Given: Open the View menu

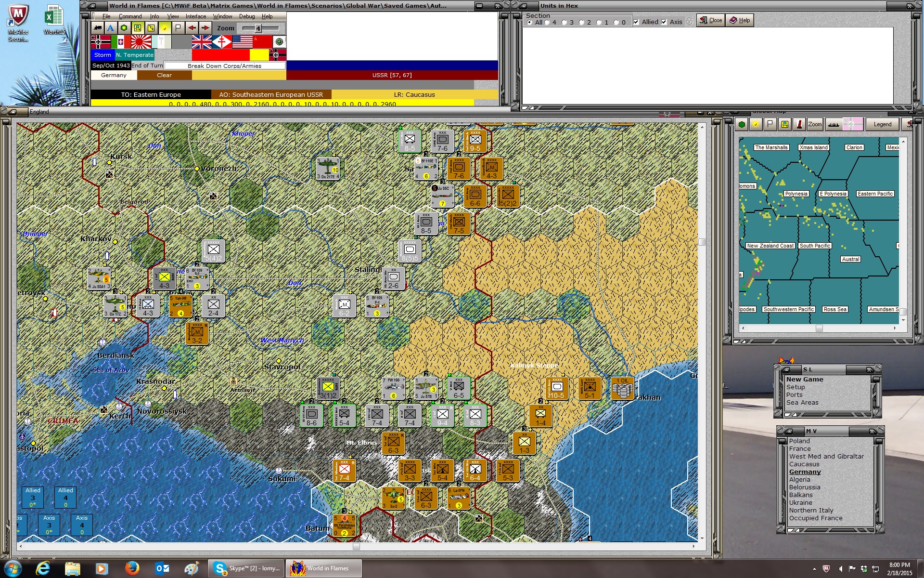Looking at the screenshot, I should pyautogui.click(x=173, y=16).
